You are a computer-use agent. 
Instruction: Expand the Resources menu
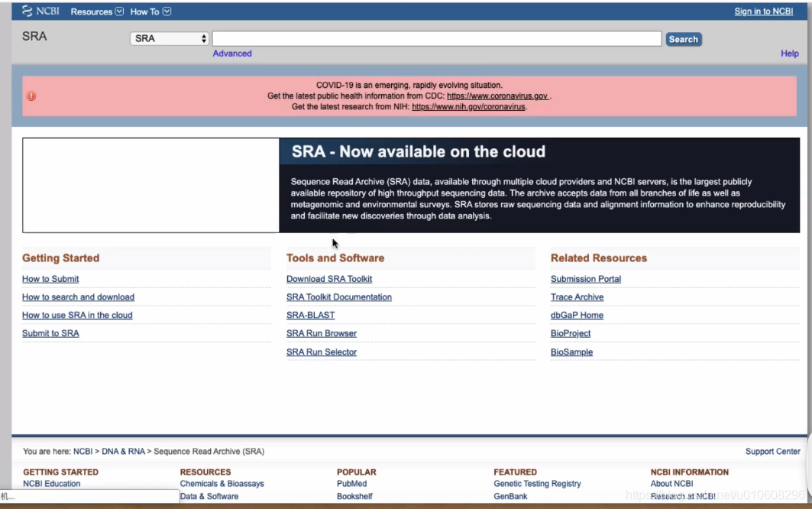pos(97,11)
